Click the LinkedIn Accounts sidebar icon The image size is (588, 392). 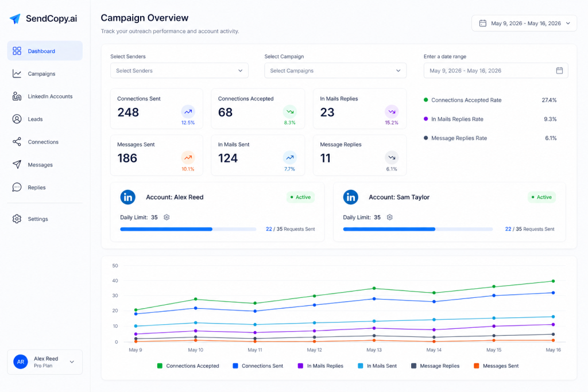17,96
